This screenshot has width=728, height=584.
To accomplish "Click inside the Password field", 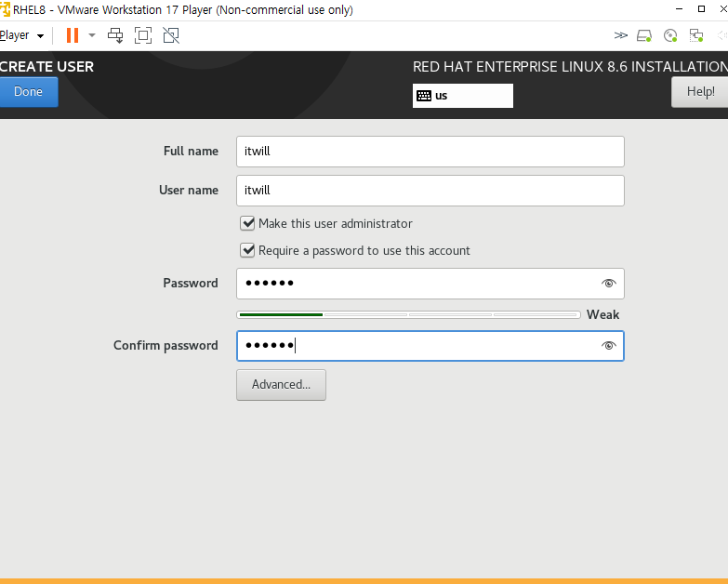I will (430, 284).
